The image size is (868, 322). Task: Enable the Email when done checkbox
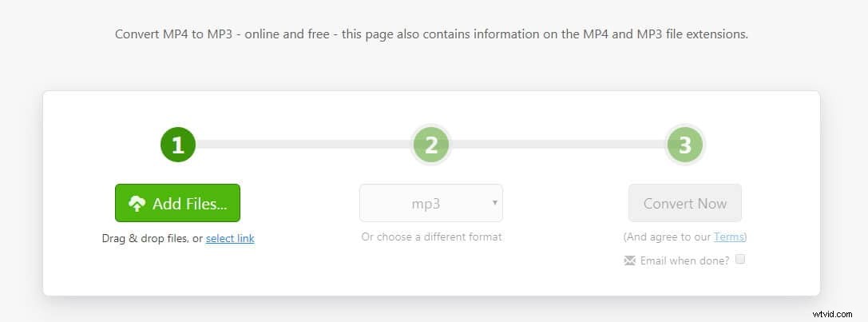click(740, 259)
